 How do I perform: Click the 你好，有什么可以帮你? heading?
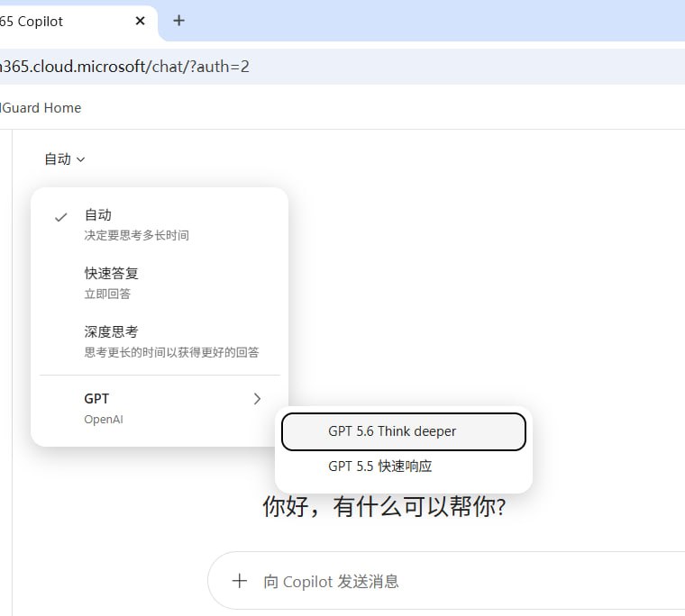pyautogui.click(x=384, y=507)
